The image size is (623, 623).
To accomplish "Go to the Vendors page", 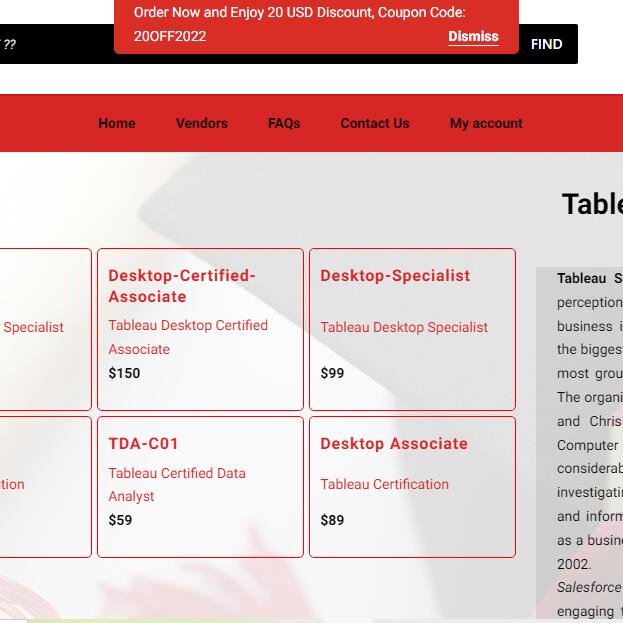I will click(202, 123).
